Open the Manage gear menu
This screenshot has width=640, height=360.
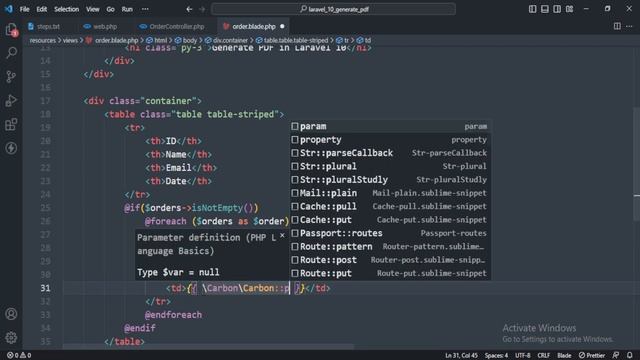tap(11, 338)
